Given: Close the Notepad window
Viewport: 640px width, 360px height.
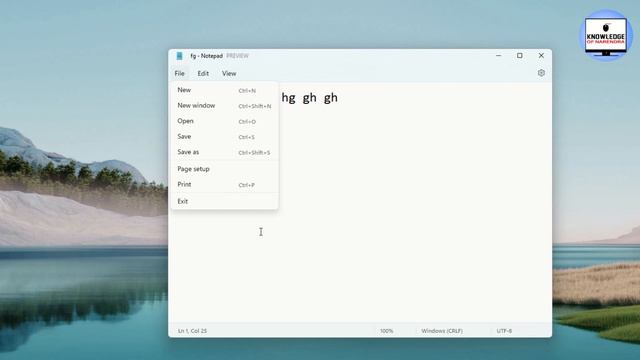Looking at the screenshot, I should tap(541, 56).
